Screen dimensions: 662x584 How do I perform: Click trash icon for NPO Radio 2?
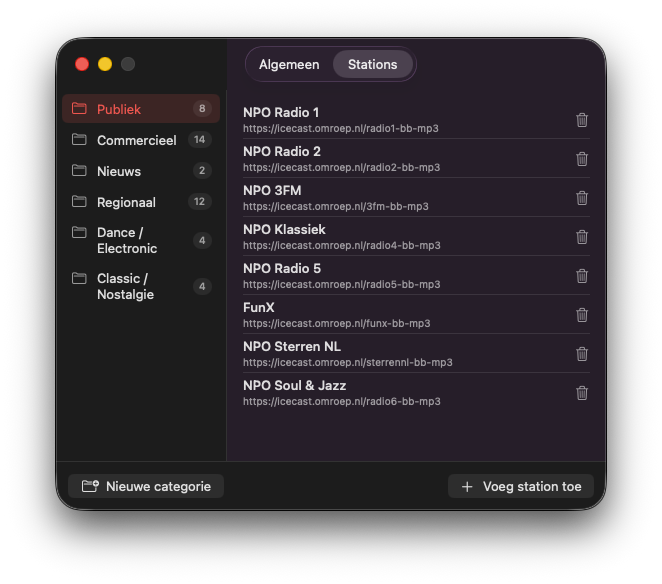(x=582, y=159)
